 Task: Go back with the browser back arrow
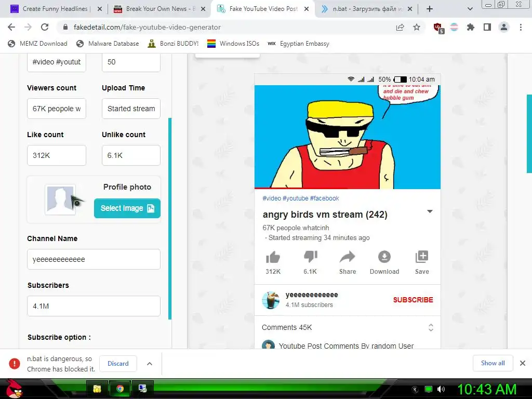point(11,27)
